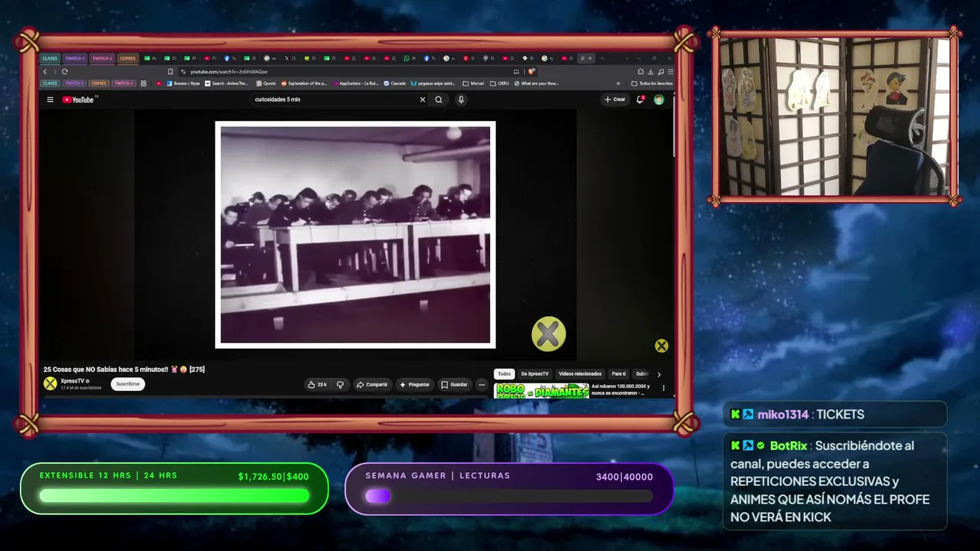Open the XpressTV channel name link
Image resolution: width=980 pixels, height=551 pixels.
73,381
